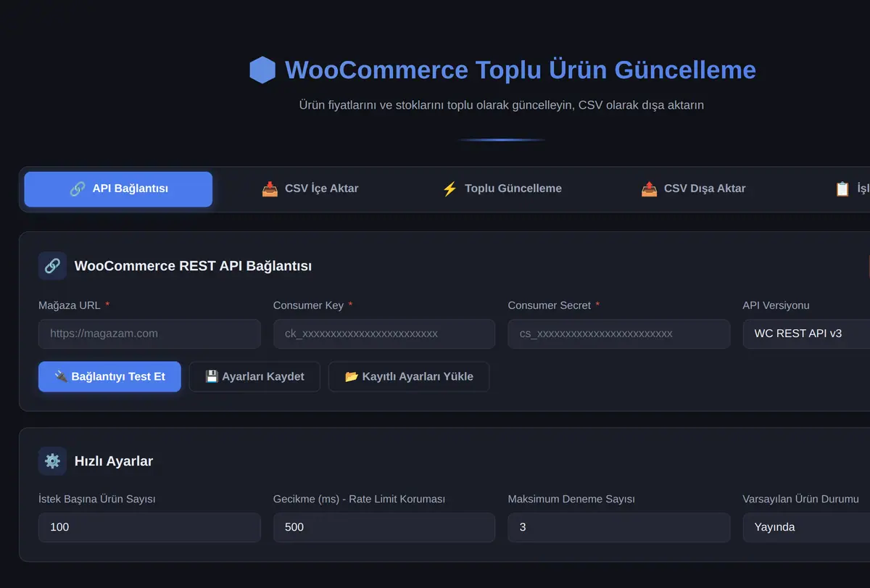Click the gear icon beside Hızlı Ayarlar
Viewport: 870px width, 588px height.
coord(52,461)
